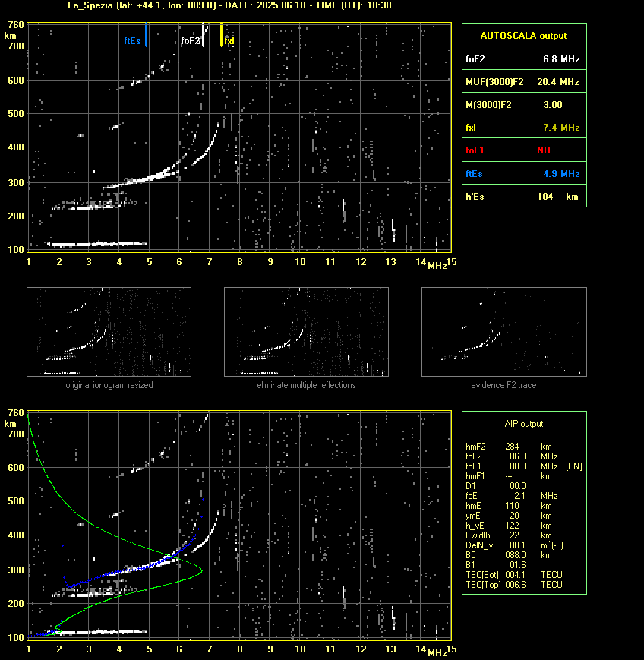Click the 'h_vE' label in AIP output

(x=475, y=526)
